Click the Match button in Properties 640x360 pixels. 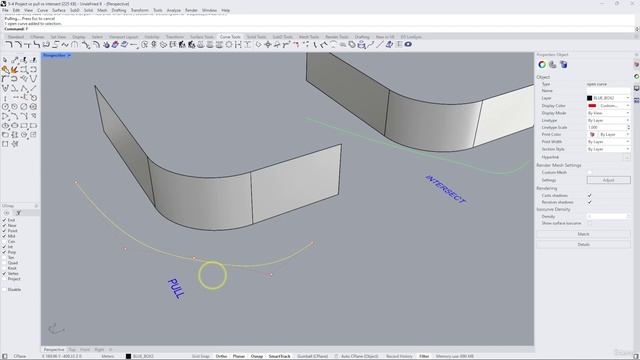click(583, 234)
